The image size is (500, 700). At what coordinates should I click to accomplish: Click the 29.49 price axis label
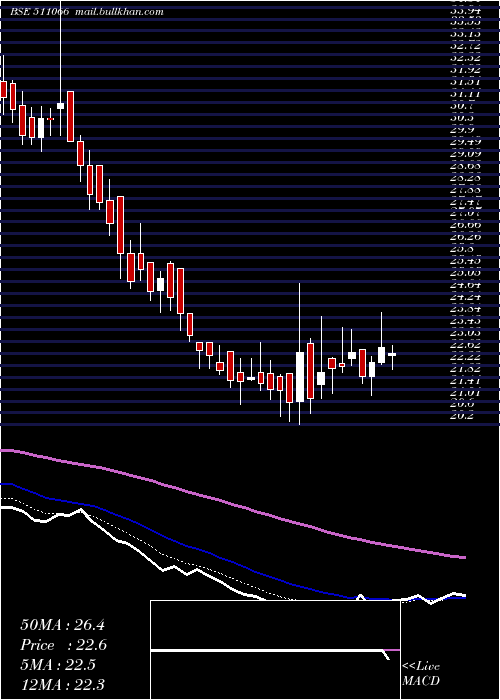point(466,142)
